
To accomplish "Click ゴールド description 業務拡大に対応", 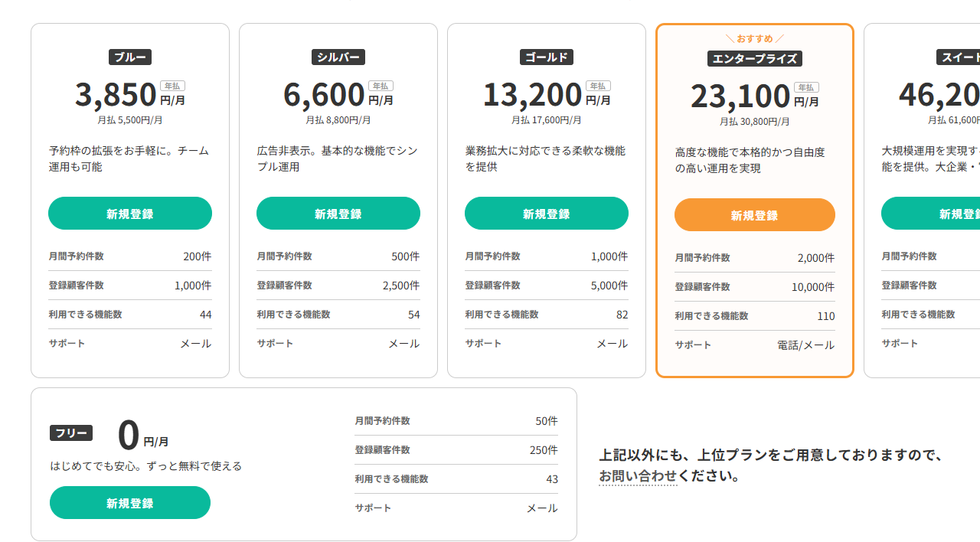I will [545, 158].
